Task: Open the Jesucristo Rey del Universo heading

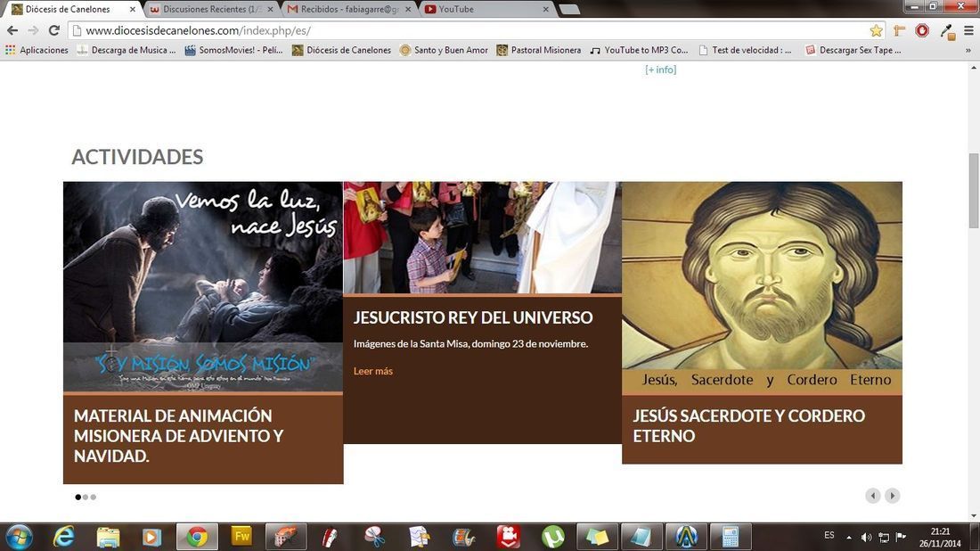Action: tap(472, 317)
